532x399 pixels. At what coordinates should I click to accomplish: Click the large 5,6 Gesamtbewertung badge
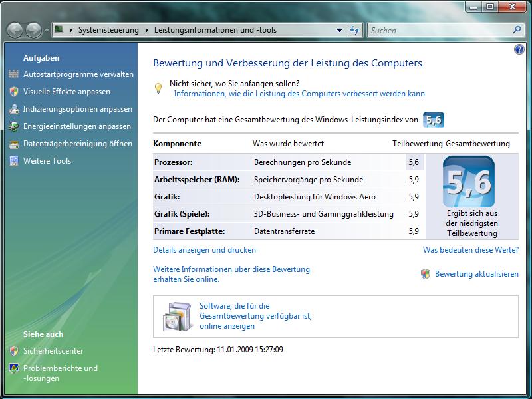pos(469,182)
